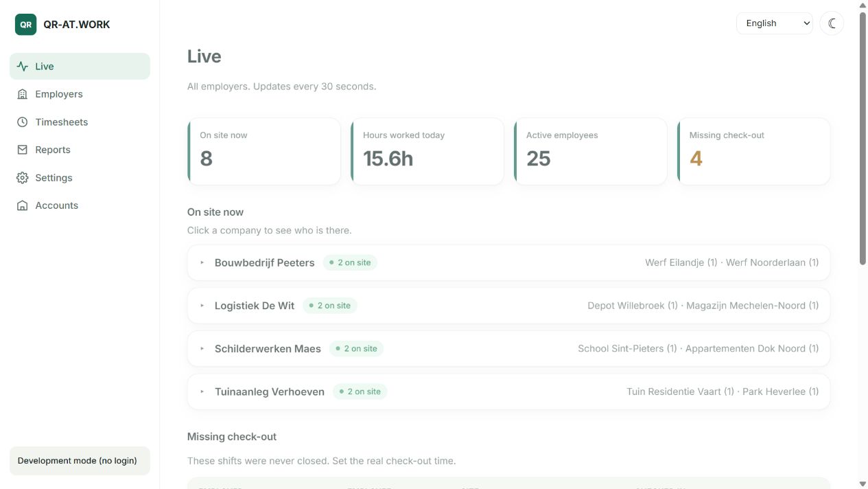Click the Settings gear icon
868x489 pixels.
(23, 178)
